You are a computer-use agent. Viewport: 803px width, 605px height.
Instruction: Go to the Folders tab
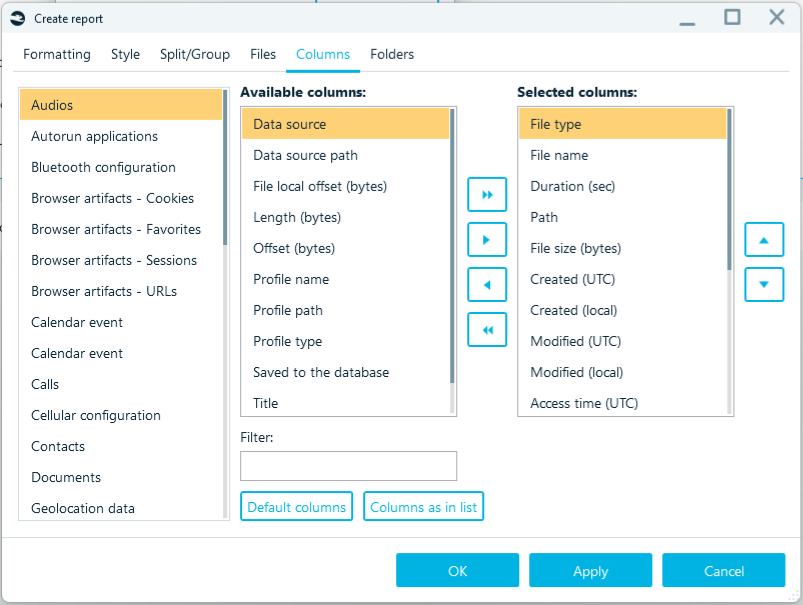coord(392,54)
